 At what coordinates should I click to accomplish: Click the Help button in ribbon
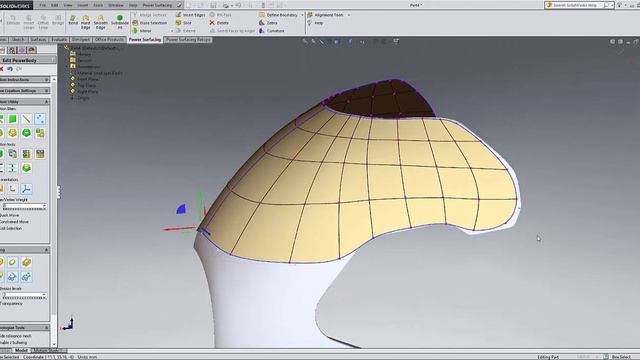point(315,23)
